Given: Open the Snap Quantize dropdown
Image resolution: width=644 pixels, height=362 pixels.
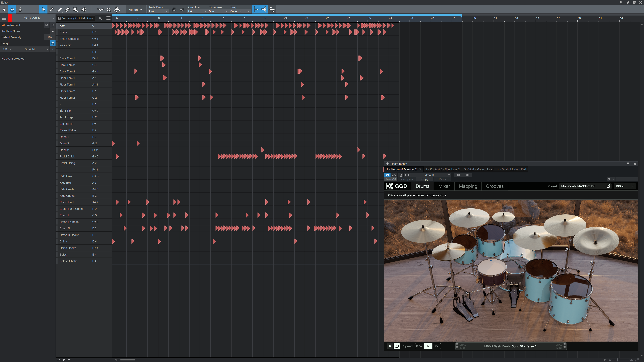Looking at the screenshot, I should tap(240, 12).
